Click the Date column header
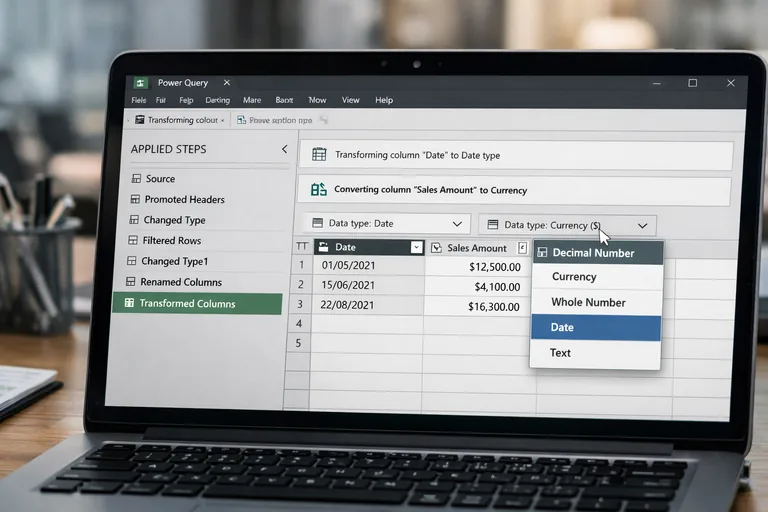The height and width of the screenshot is (512, 768). pyautogui.click(x=368, y=247)
